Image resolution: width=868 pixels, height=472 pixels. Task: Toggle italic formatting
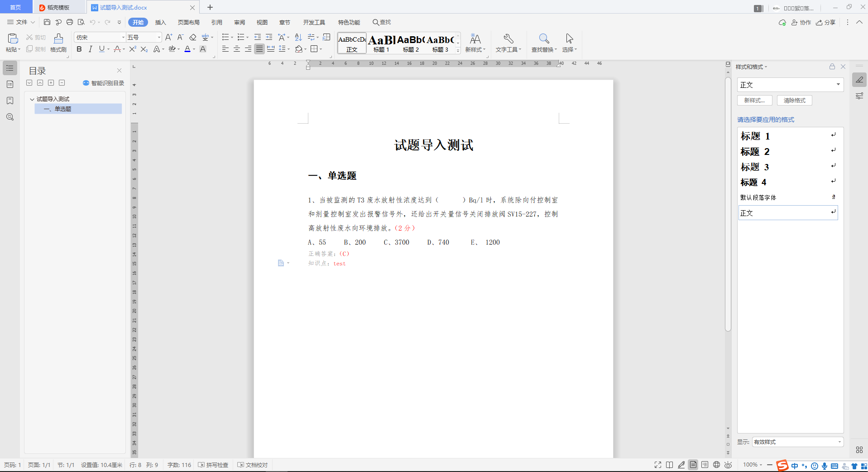click(x=90, y=49)
